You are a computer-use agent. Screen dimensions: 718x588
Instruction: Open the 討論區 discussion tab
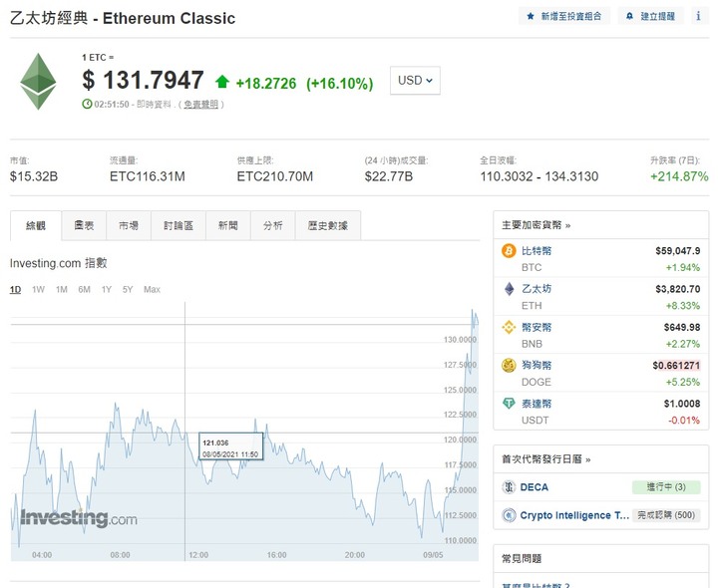(179, 225)
